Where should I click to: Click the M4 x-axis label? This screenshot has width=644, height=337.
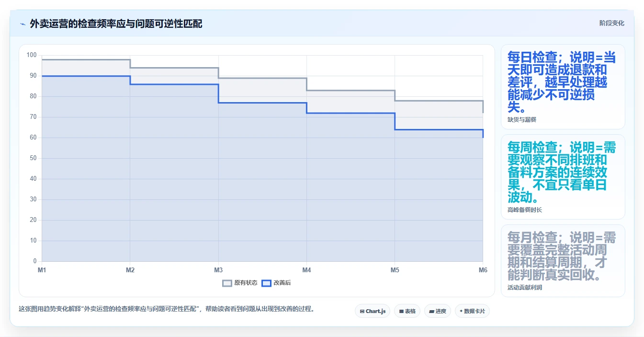click(x=306, y=270)
